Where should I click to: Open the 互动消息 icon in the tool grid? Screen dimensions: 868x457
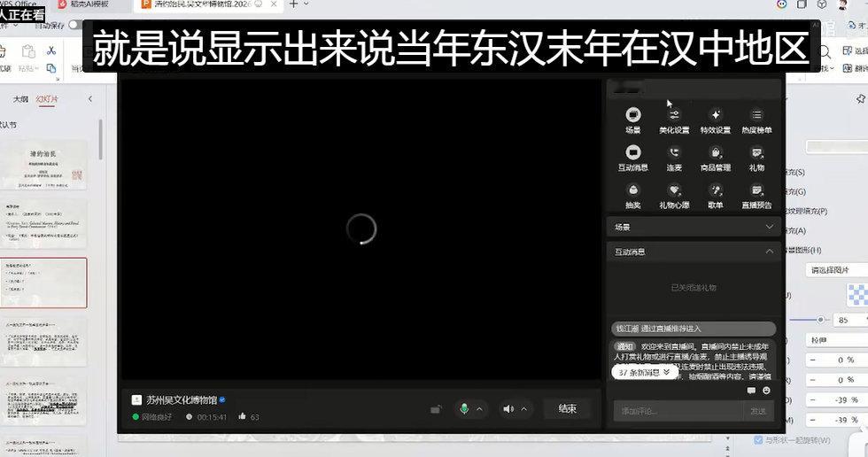click(x=632, y=159)
